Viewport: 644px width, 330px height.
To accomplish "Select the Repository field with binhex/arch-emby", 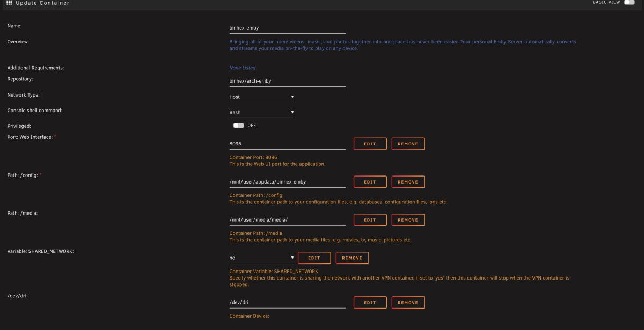I will 287,80.
